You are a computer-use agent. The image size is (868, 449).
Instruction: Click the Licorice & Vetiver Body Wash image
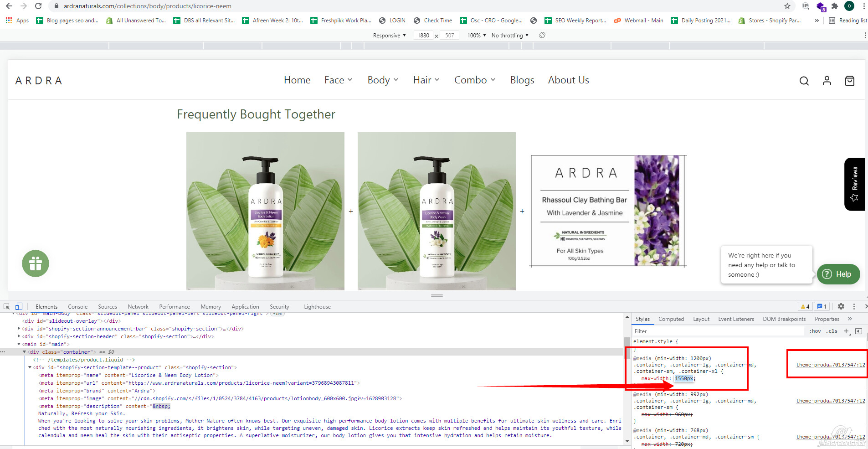(437, 211)
